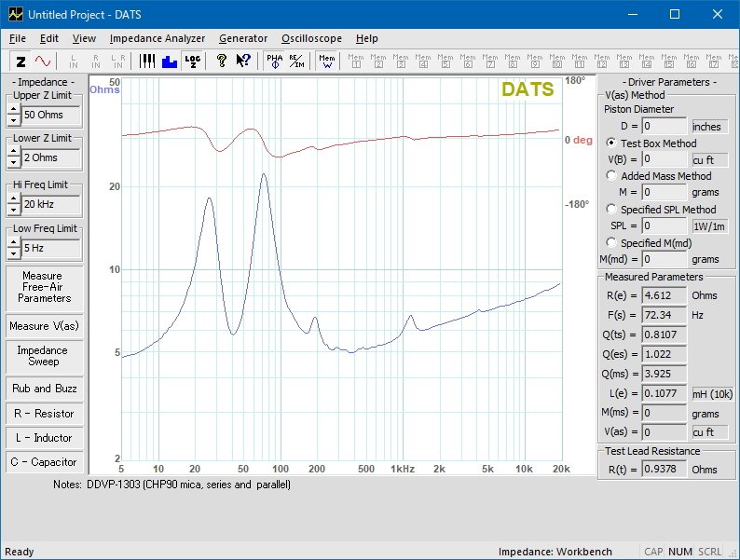Screen dimensions: 740x560
Task: Decrease the Upper Z Limit with down arrow
Action: coord(14,120)
